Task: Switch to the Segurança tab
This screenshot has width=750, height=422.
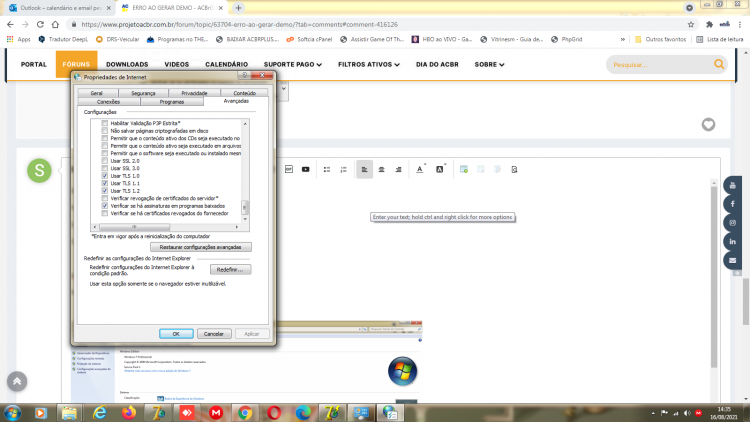Action: 143,93
